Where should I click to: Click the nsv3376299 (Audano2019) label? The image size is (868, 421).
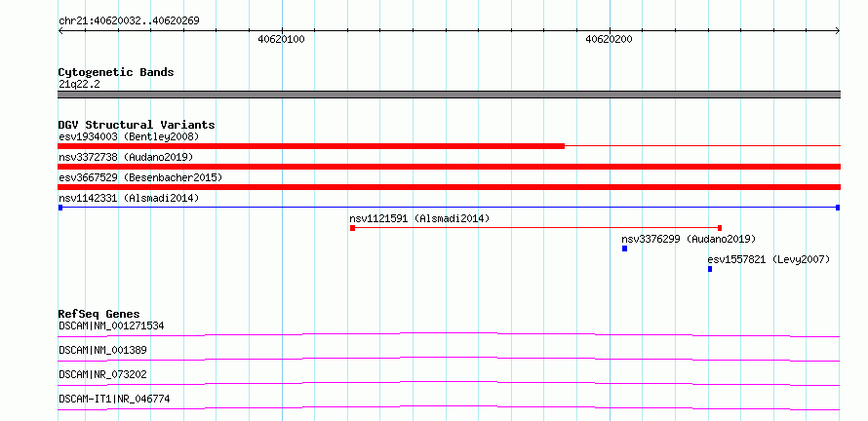(689, 239)
